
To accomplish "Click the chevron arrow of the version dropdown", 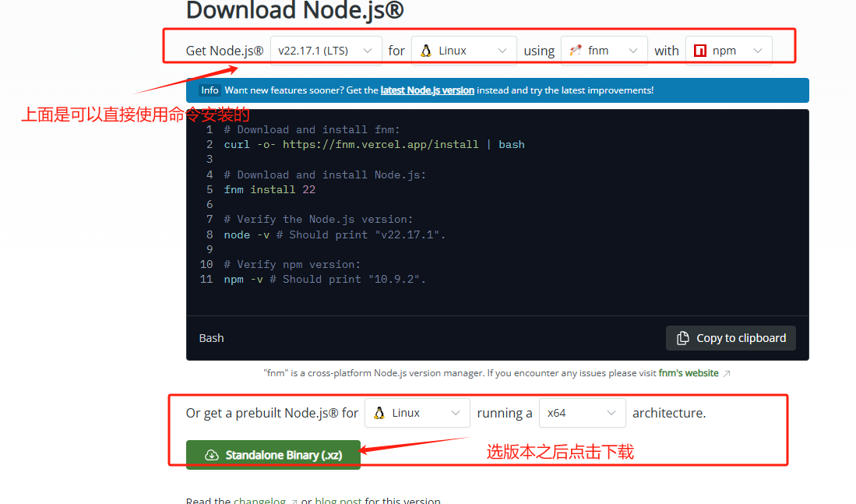I will (x=368, y=51).
